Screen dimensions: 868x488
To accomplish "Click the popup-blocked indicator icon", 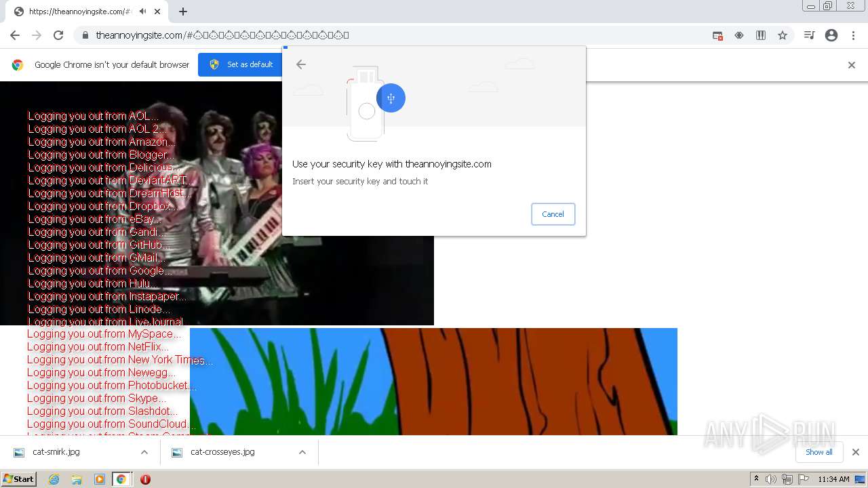I will tap(717, 35).
